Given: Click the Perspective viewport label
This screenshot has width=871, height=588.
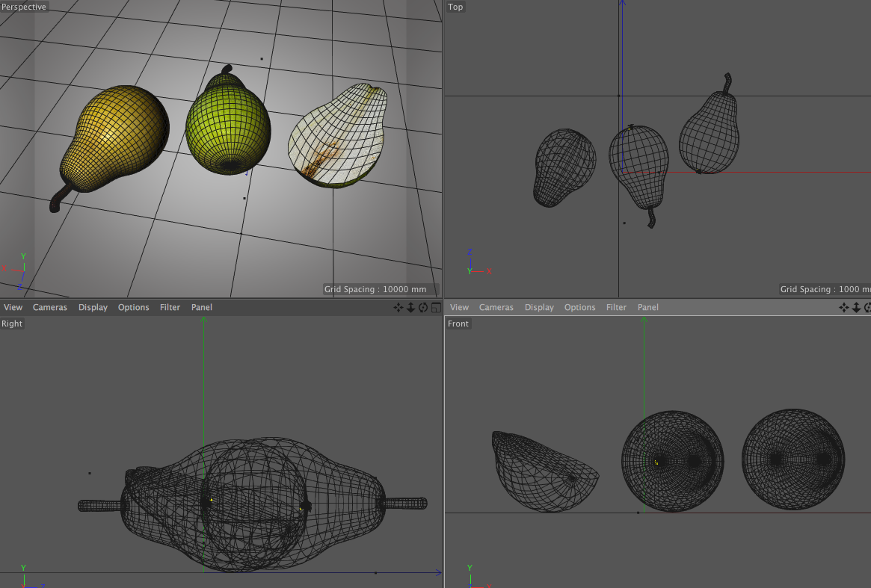Looking at the screenshot, I should pyautogui.click(x=24, y=7).
